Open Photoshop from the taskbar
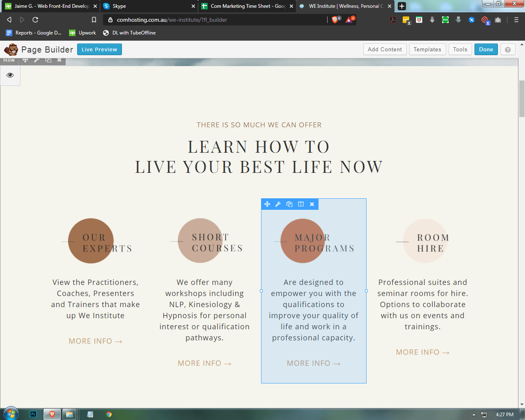This screenshot has width=525, height=420. pos(33,414)
